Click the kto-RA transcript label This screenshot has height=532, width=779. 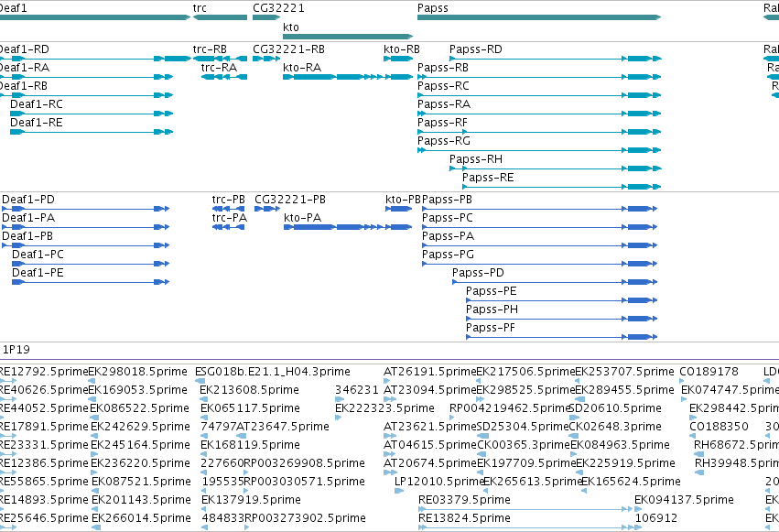(x=302, y=68)
